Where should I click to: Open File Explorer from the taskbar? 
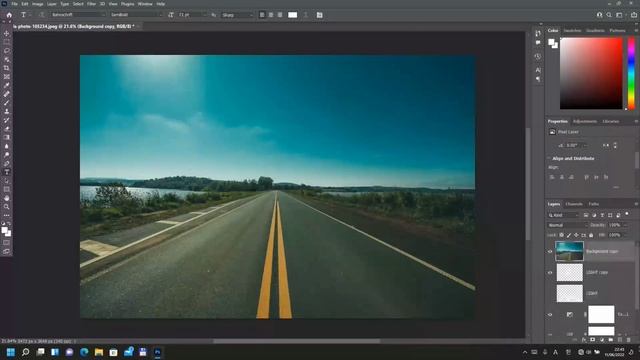point(99,352)
